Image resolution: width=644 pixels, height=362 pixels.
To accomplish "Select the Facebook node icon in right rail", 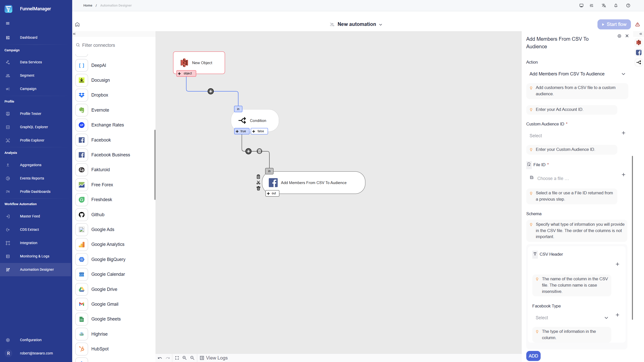I will (x=639, y=53).
